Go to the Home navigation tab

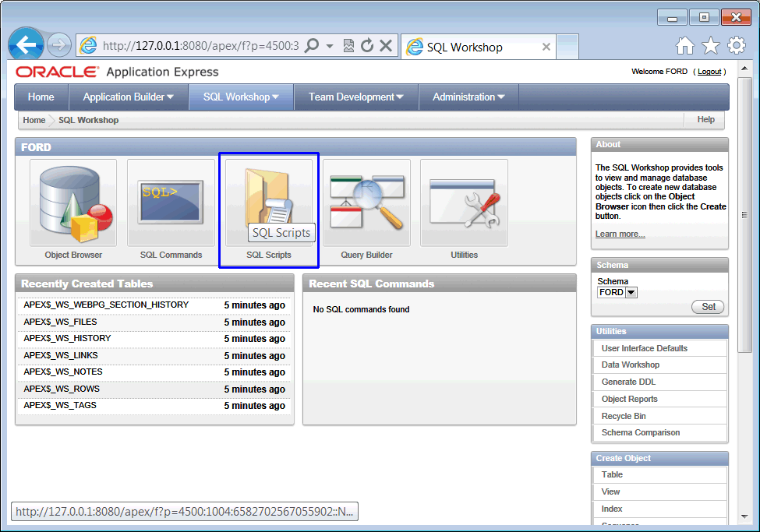41,97
